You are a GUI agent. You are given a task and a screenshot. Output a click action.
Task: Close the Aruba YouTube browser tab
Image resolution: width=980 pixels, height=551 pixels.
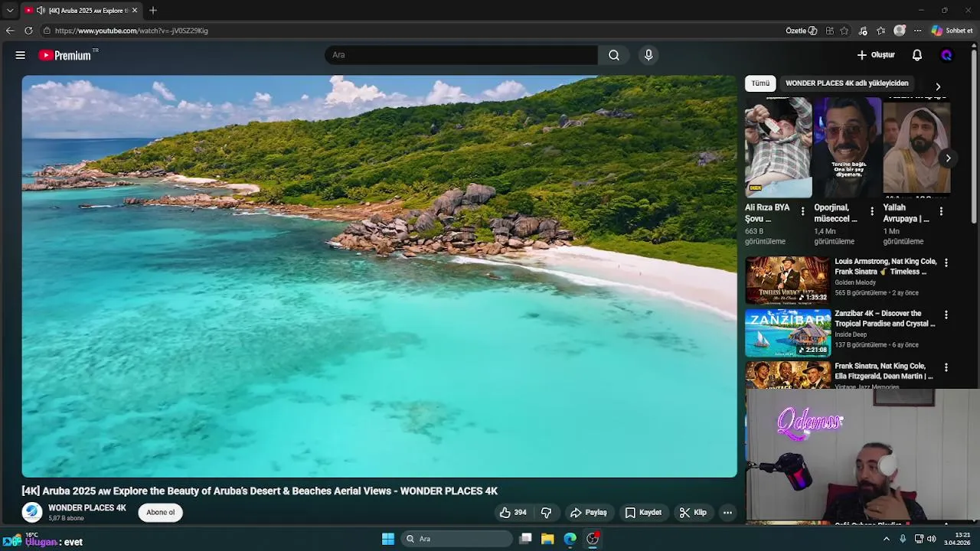tap(135, 11)
